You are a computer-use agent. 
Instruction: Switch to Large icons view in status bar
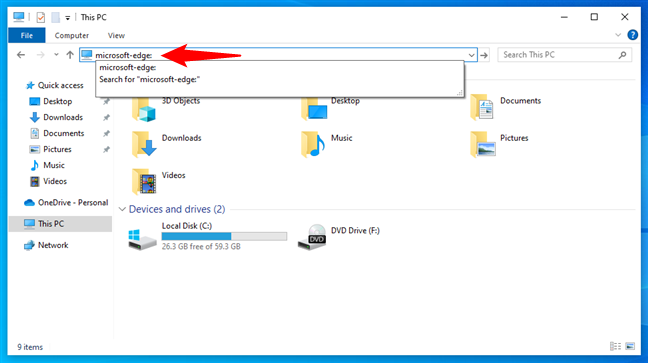630,346
